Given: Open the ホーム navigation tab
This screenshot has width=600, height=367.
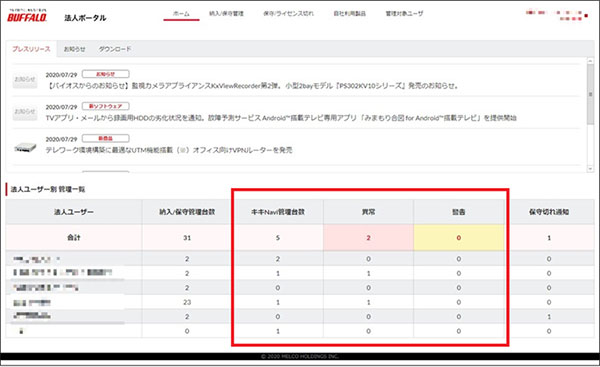Looking at the screenshot, I should (x=181, y=13).
